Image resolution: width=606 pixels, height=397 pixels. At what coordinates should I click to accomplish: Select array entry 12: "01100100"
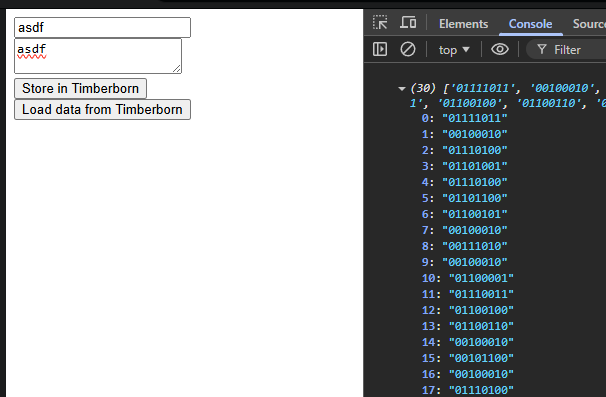[x=468, y=310]
